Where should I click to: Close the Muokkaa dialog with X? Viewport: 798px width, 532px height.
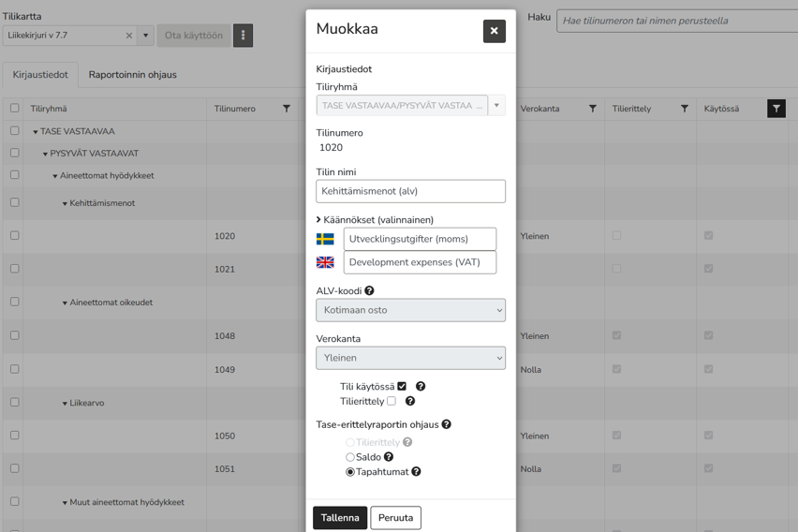coord(495,31)
